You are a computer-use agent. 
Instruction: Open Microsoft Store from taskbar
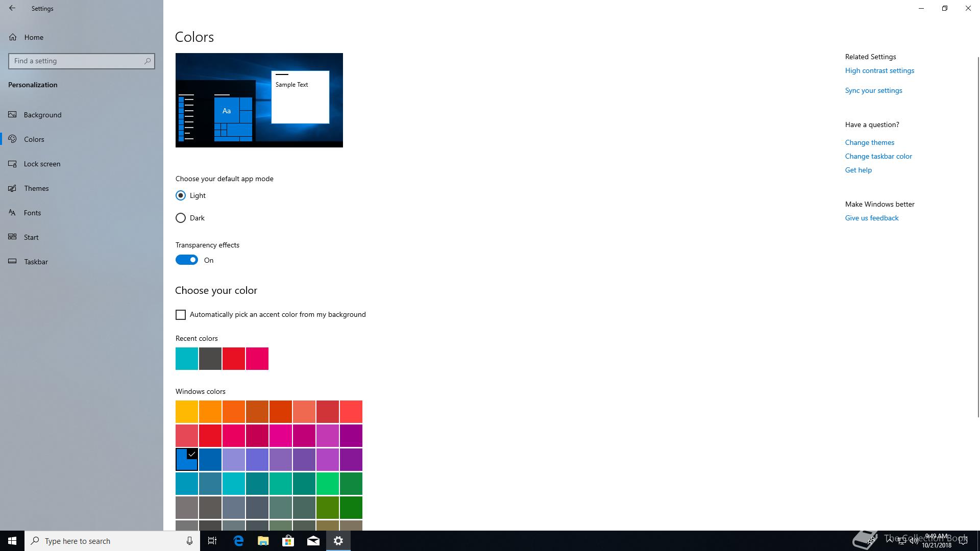pyautogui.click(x=288, y=541)
